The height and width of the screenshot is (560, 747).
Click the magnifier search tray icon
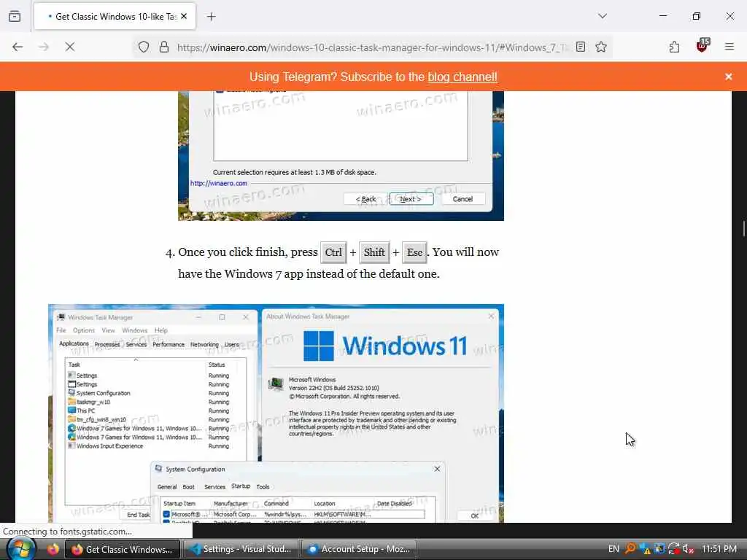(630, 548)
